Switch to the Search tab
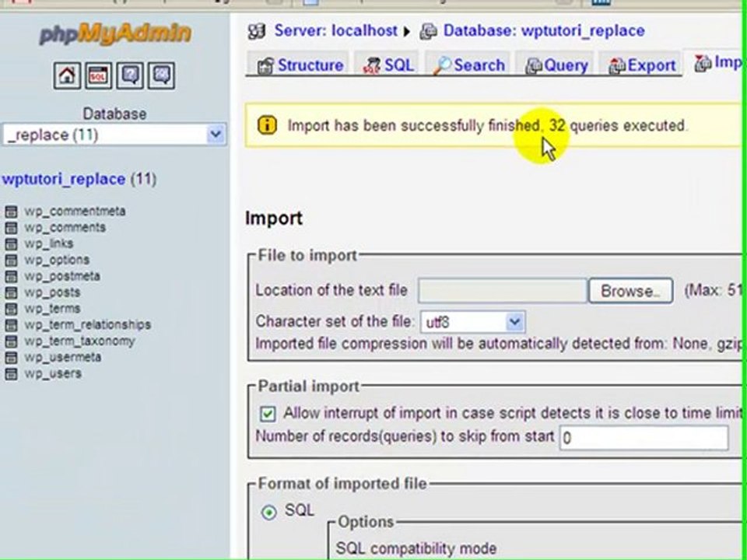 468,65
